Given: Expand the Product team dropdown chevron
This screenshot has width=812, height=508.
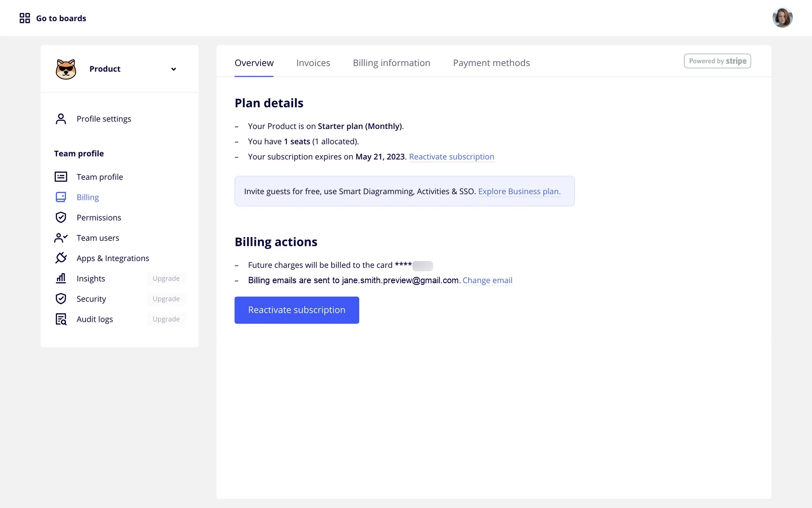Looking at the screenshot, I should click(x=173, y=69).
